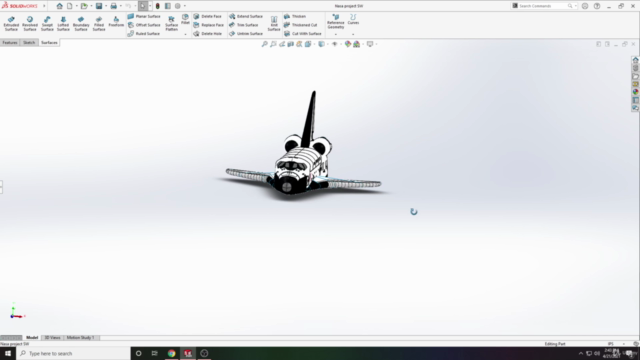Click the Trim Surface command
The width and height of the screenshot is (640, 360).
tap(243, 25)
